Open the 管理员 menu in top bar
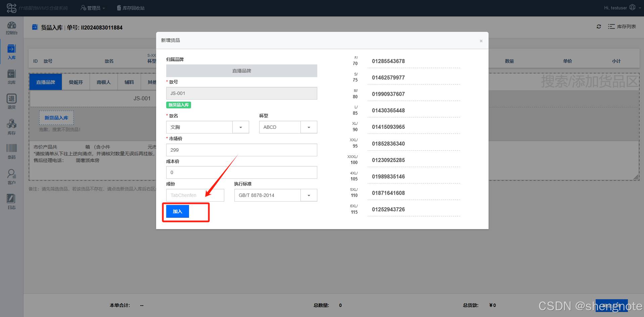 pyautogui.click(x=93, y=8)
